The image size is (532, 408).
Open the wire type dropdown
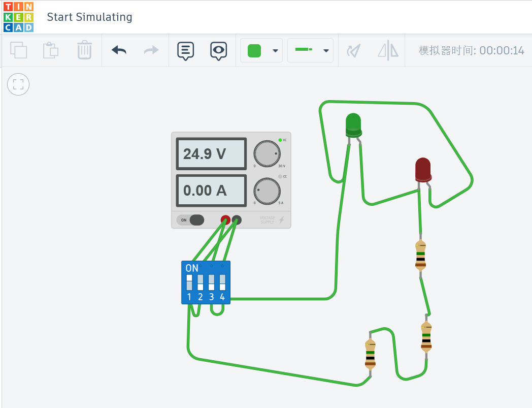point(311,50)
